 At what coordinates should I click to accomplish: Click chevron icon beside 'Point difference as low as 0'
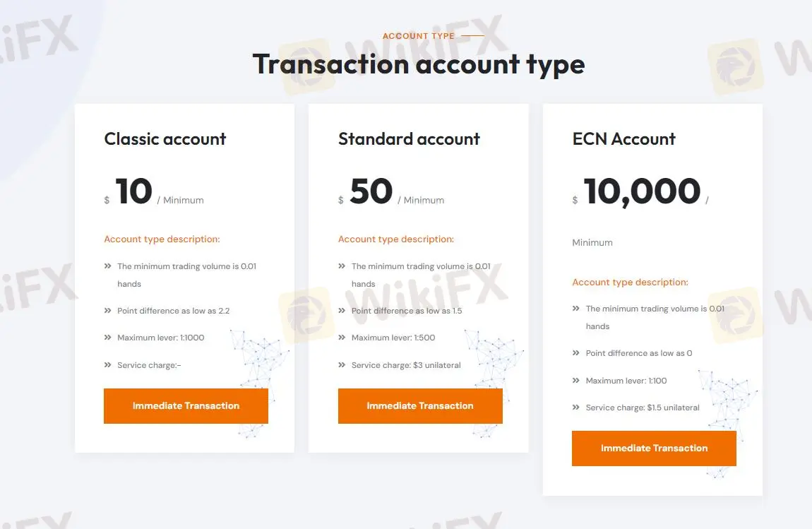point(576,353)
